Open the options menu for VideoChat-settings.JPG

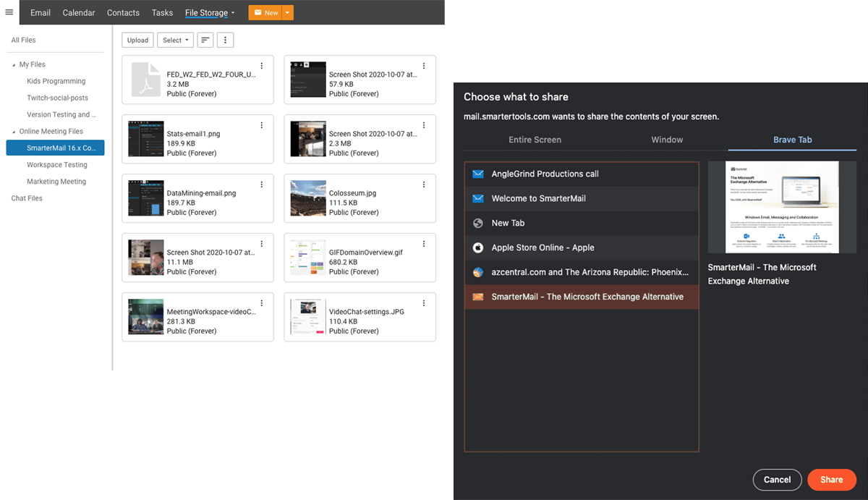(424, 303)
